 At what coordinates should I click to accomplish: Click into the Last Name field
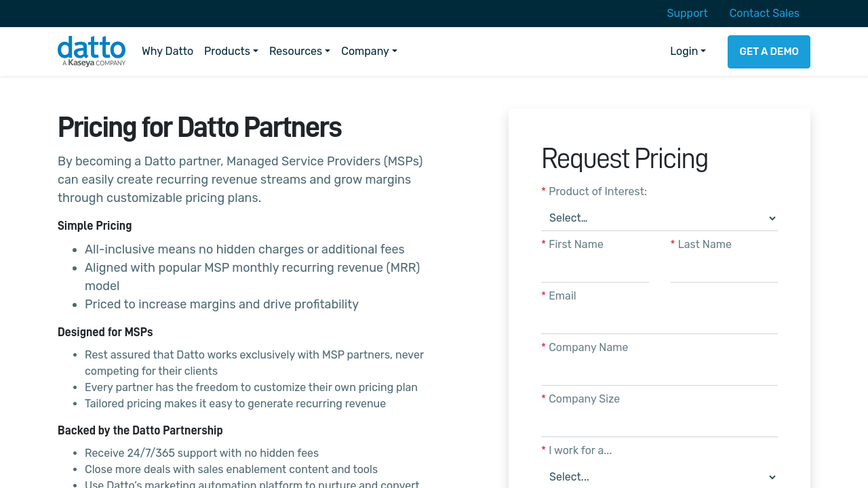click(x=724, y=270)
